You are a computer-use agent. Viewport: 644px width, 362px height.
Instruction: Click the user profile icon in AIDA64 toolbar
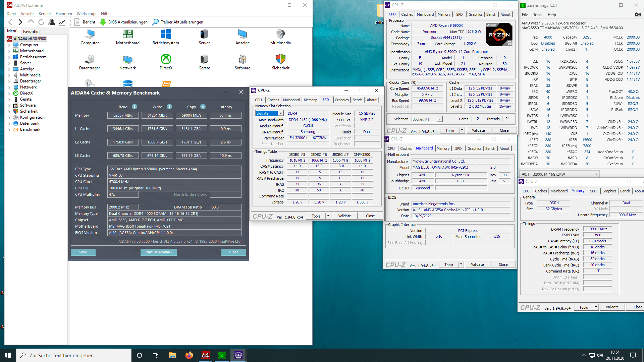52,22
